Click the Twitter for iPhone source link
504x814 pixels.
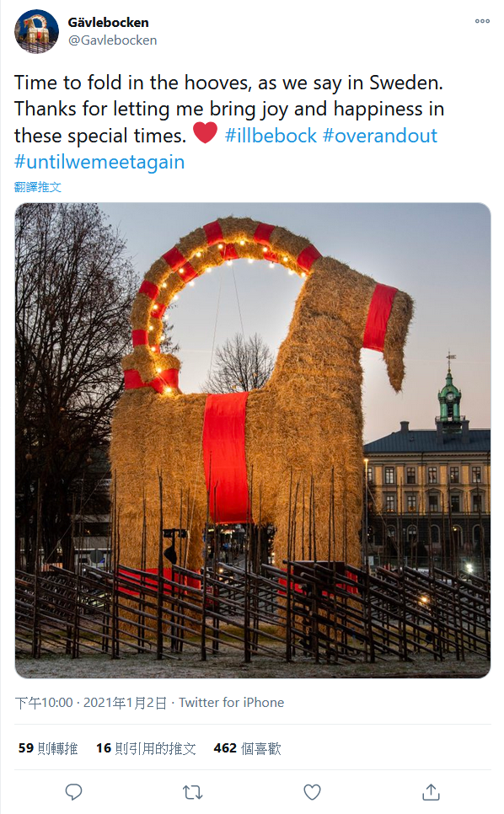232,703
